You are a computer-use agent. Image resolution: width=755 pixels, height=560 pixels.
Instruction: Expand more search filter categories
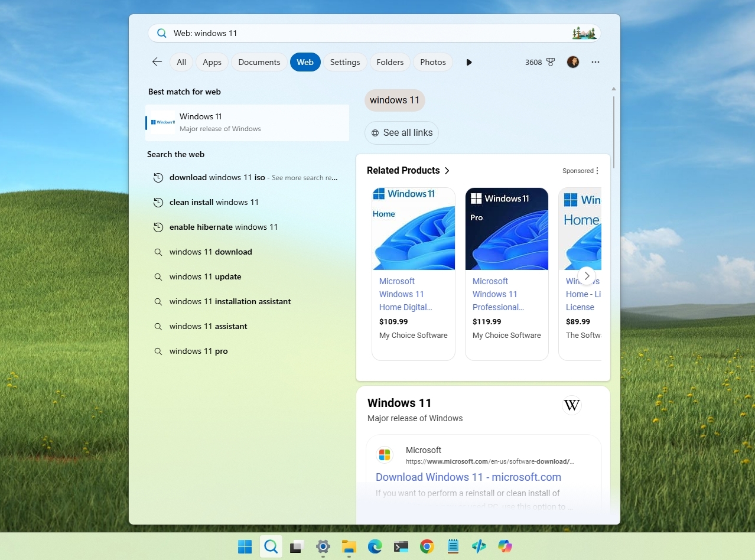(x=468, y=61)
